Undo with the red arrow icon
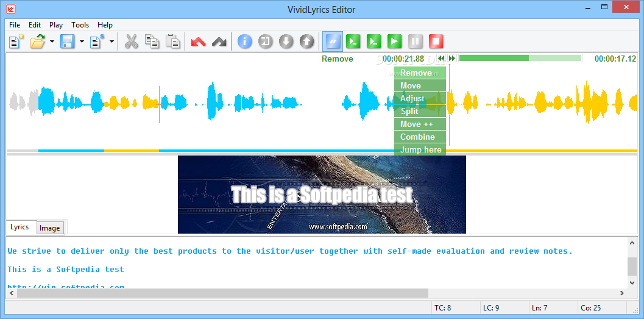The width and height of the screenshot is (644, 319). coord(199,41)
